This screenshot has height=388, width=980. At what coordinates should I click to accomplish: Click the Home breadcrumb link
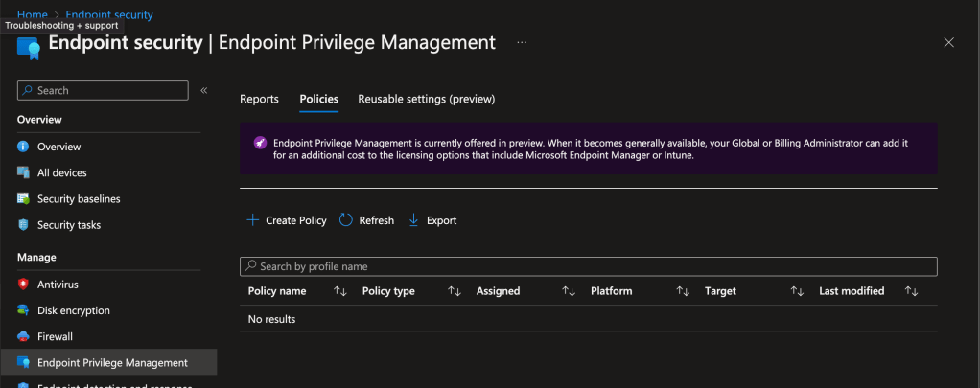[x=32, y=15]
